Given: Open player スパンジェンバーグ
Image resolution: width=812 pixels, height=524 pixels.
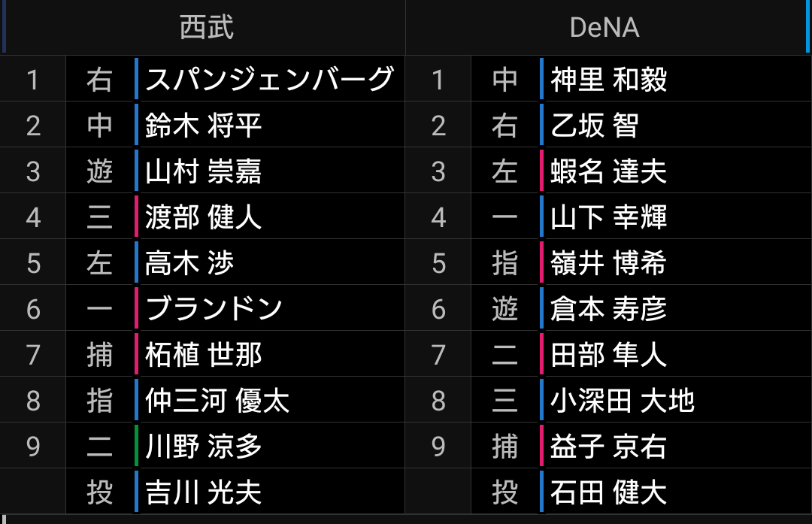Looking at the screenshot, I should tap(270, 79).
